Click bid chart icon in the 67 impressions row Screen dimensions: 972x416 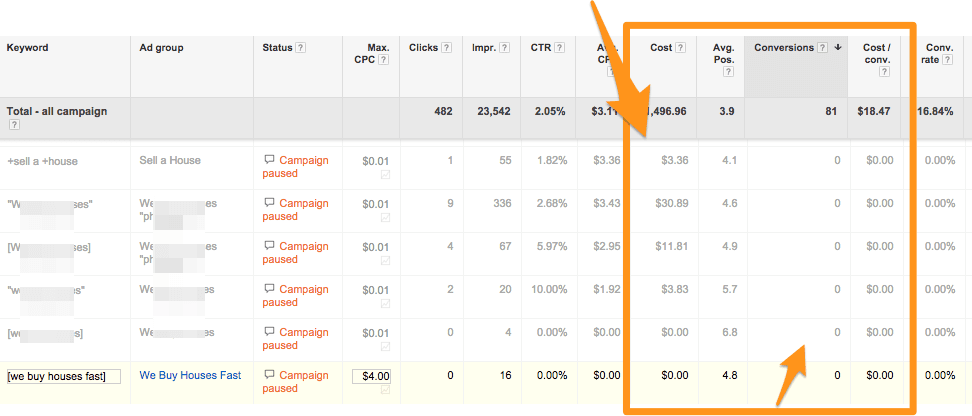click(x=386, y=260)
